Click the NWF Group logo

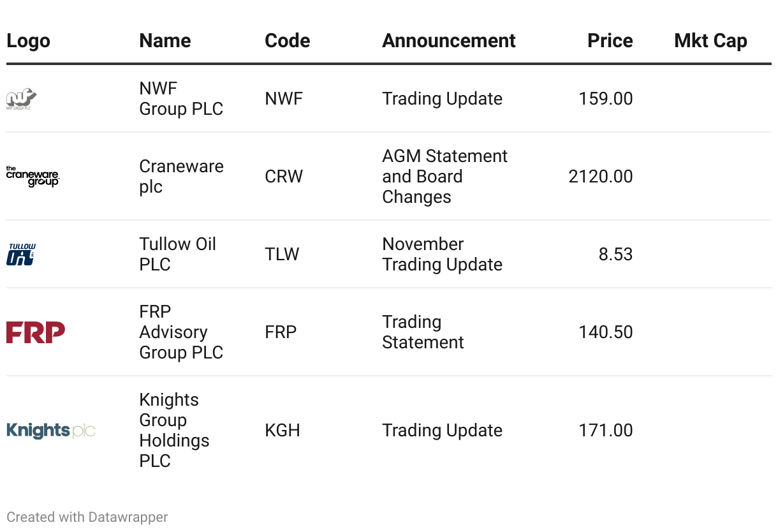pyautogui.click(x=21, y=99)
